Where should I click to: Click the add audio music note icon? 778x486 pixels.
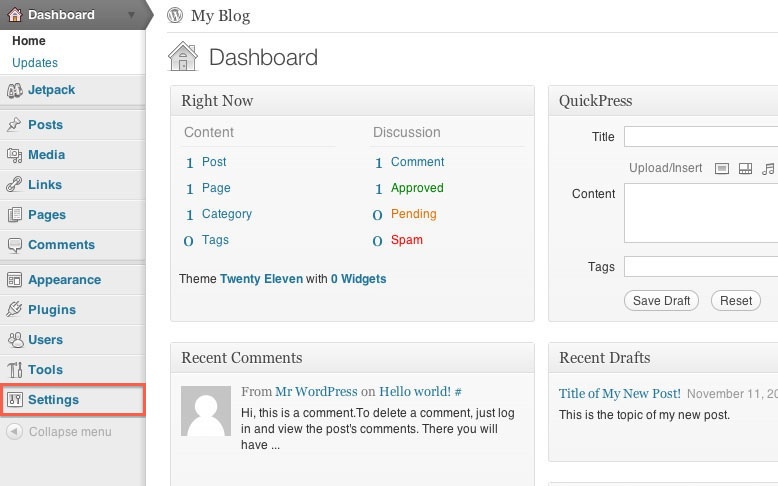pos(768,169)
